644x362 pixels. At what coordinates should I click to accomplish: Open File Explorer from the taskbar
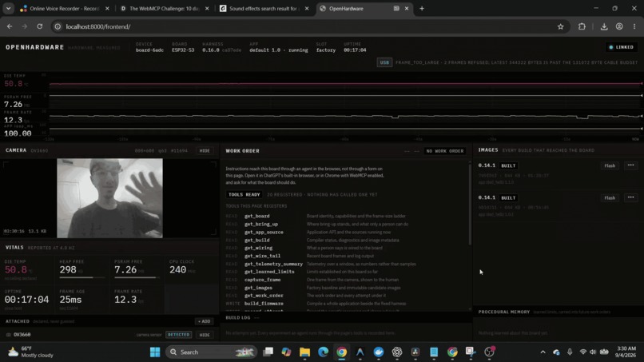point(304,352)
